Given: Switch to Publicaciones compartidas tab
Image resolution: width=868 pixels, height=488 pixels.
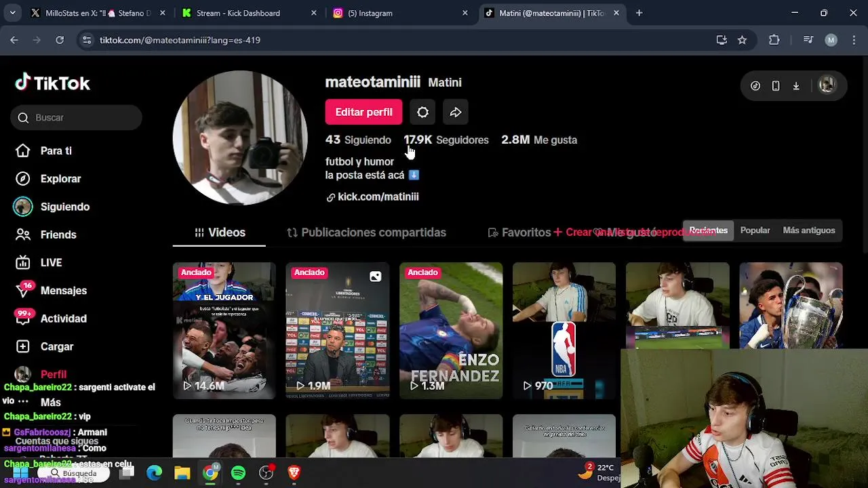Looking at the screenshot, I should (366, 232).
